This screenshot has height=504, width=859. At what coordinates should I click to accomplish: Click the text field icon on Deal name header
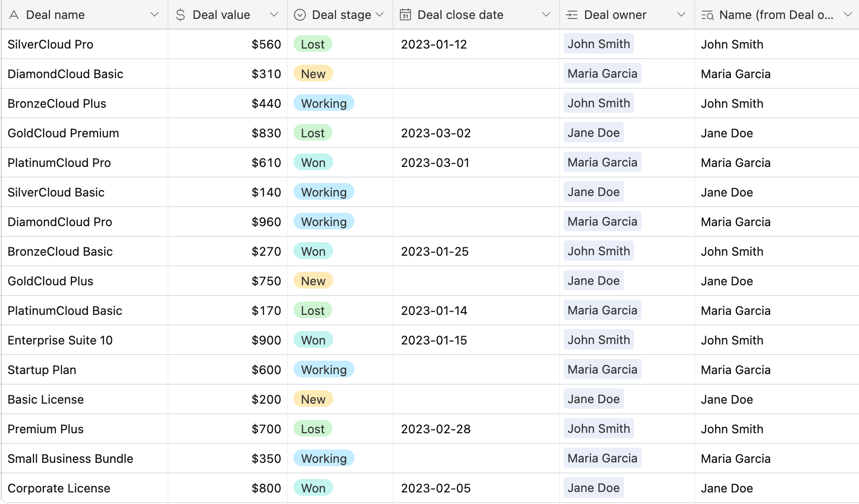(14, 14)
